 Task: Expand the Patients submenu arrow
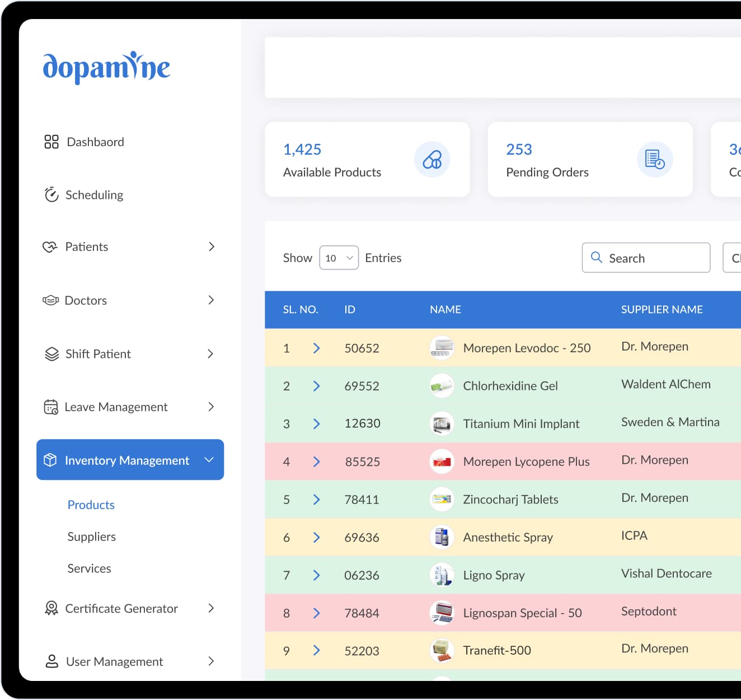click(x=212, y=246)
